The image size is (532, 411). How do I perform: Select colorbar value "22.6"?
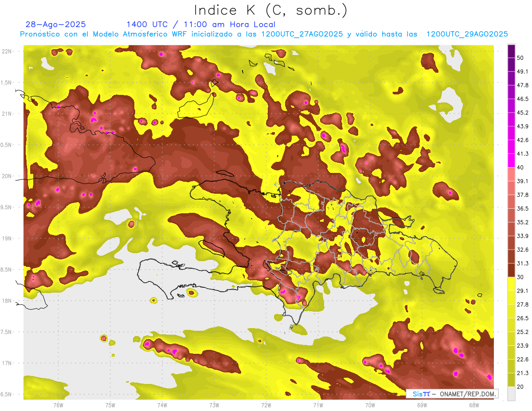click(x=523, y=360)
